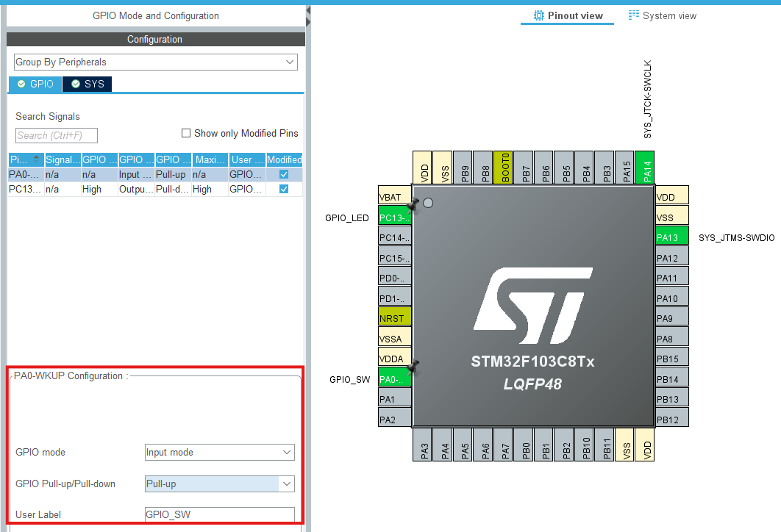Click the BOOT0 pin on chip
Viewport: 781px width, 532px height.
point(503,168)
